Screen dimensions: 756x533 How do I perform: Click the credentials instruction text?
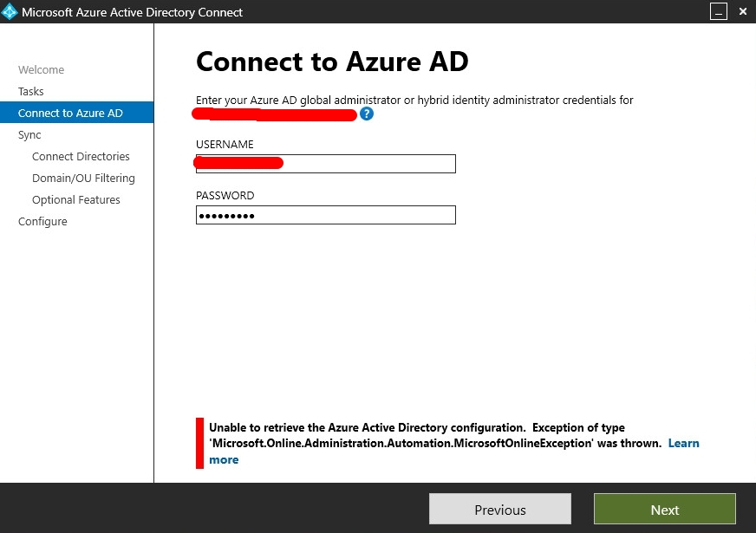pos(414,101)
